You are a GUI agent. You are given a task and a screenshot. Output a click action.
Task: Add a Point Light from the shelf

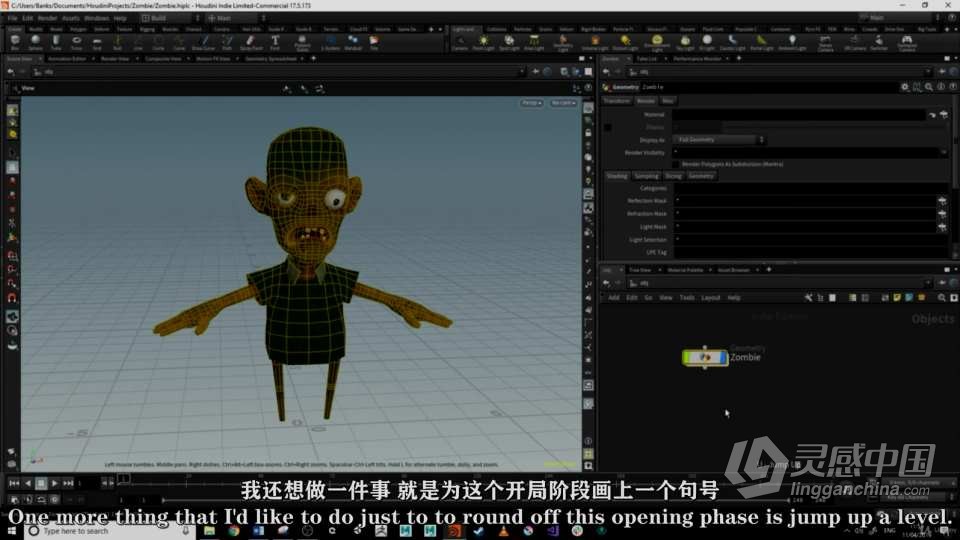pyautogui.click(x=483, y=42)
